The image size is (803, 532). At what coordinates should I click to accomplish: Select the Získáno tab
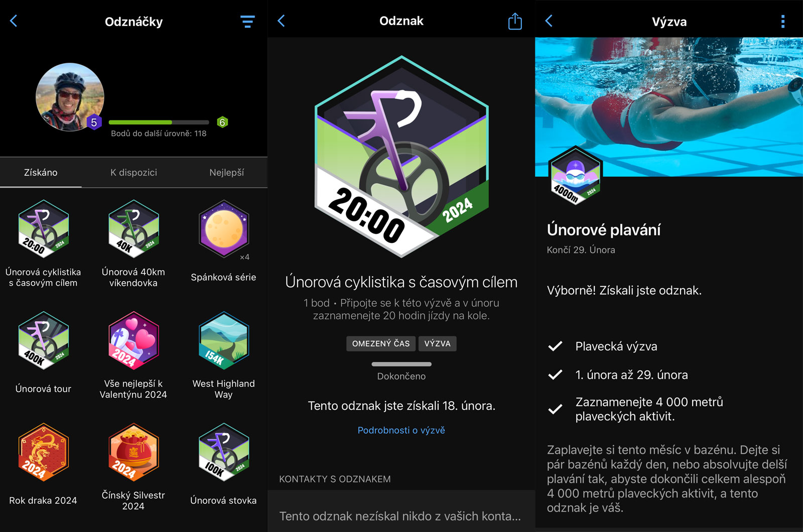pyautogui.click(x=41, y=173)
